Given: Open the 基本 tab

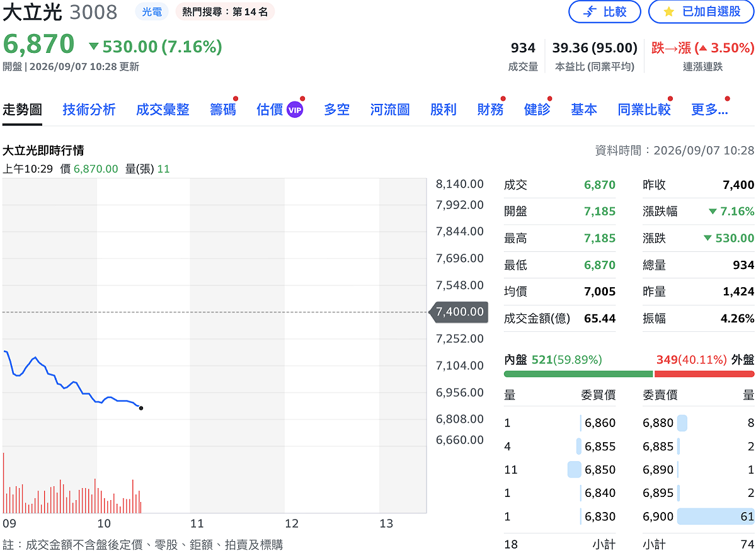Looking at the screenshot, I should tap(584, 110).
